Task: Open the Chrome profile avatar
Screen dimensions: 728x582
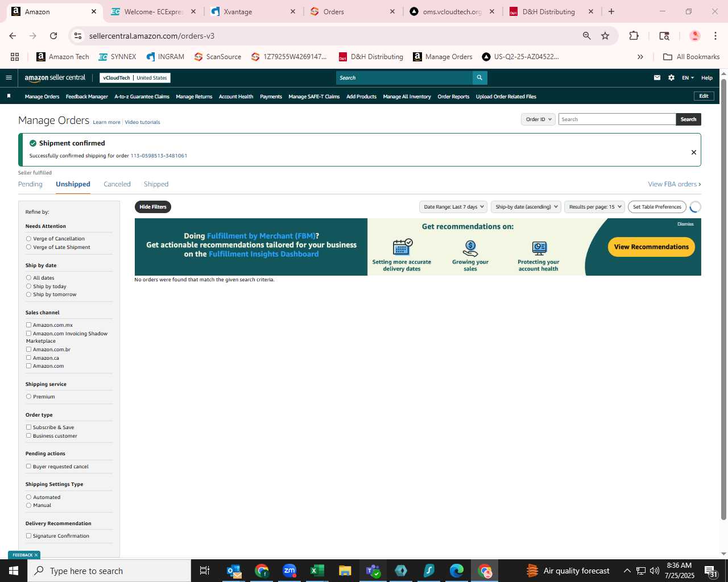Action: click(694, 36)
